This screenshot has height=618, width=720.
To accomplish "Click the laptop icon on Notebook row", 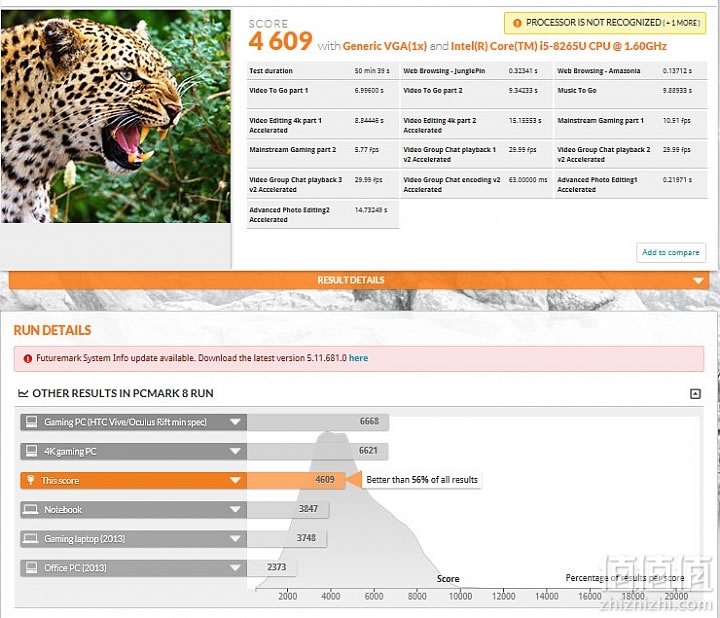I will [30, 509].
